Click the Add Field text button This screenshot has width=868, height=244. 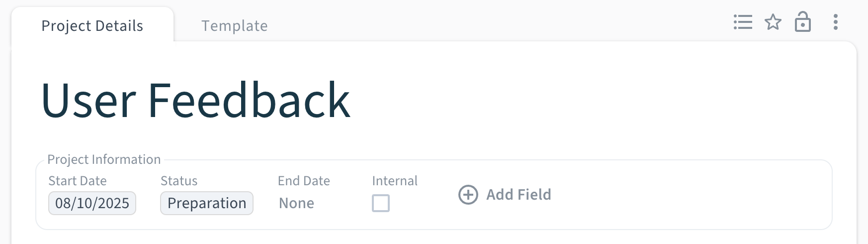point(519,195)
